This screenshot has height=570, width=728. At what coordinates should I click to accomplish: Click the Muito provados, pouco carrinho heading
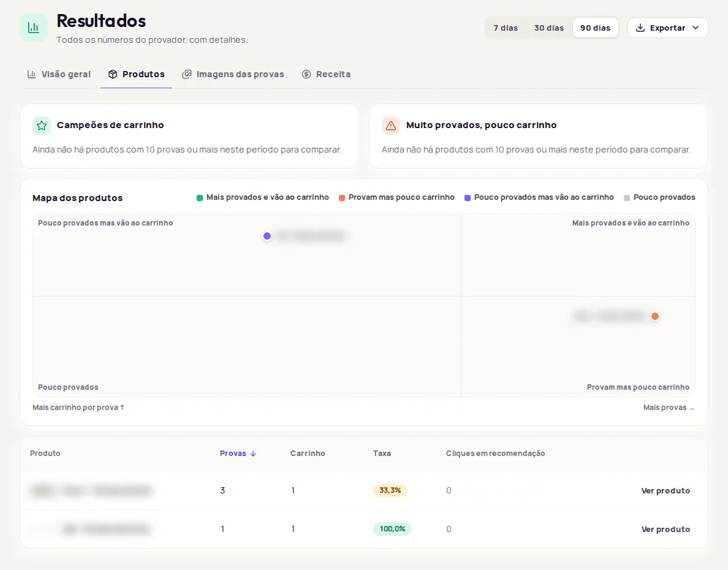[x=481, y=125]
